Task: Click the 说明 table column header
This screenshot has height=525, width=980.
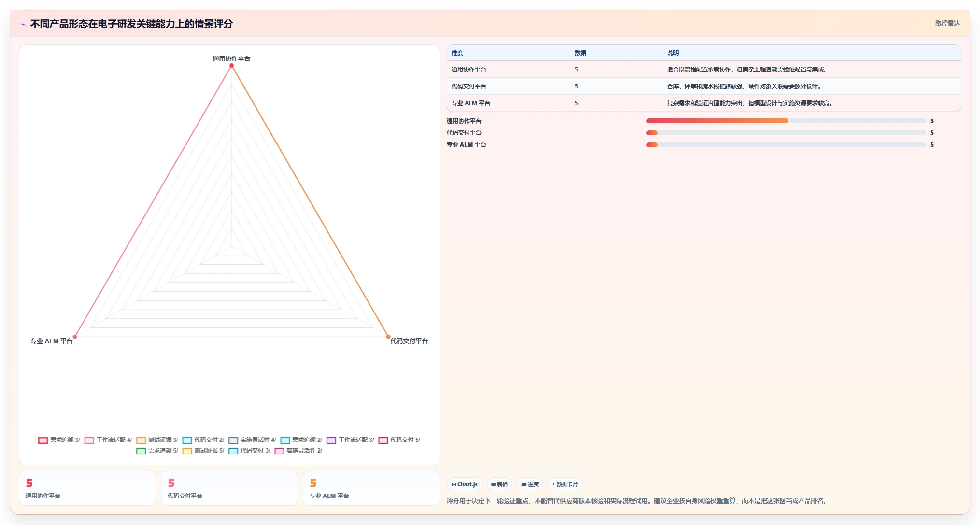Action: pyautogui.click(x=673, y=53)
